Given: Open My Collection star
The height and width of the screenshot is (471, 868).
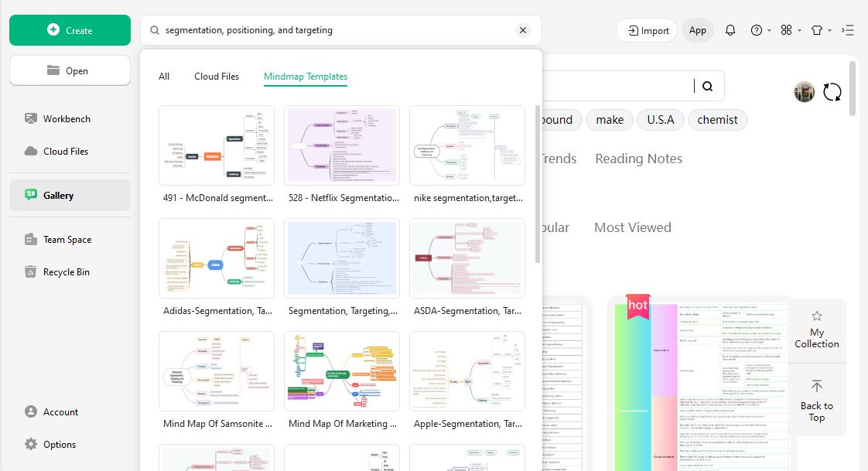Looking at the screenshot, I should click(x=816, y=330).
